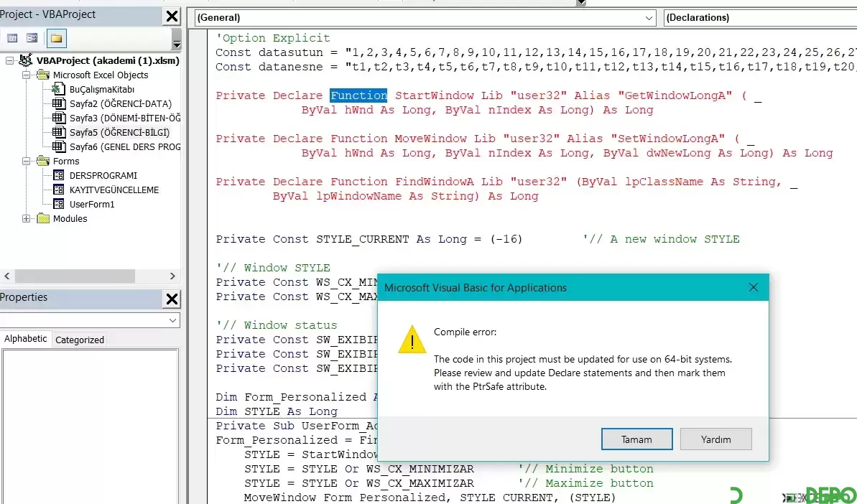Viewport: 857px width, 504px height.
Task: Click the DERSPROGRAMI form icon
Action: (x=58, y=176)
